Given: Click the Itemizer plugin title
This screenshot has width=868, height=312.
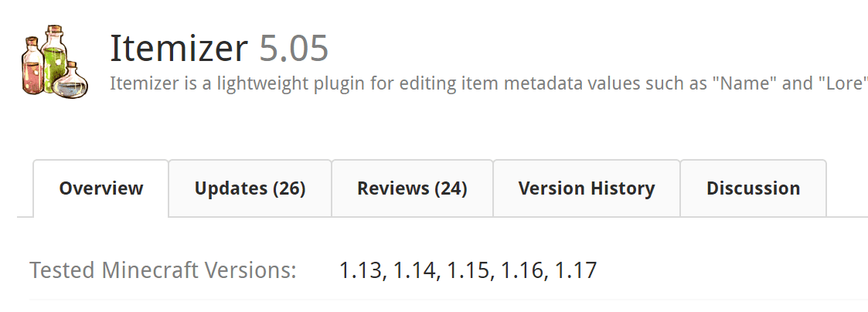Looking at the screenshot, I should tap(179, 49).
